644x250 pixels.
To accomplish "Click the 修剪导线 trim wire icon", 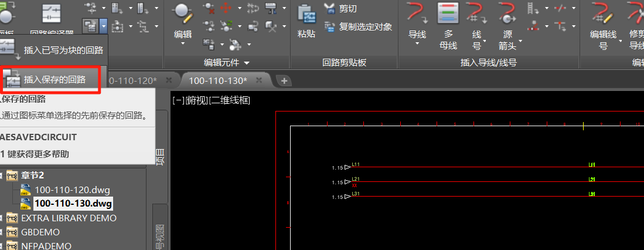I will tap(636, 14).
